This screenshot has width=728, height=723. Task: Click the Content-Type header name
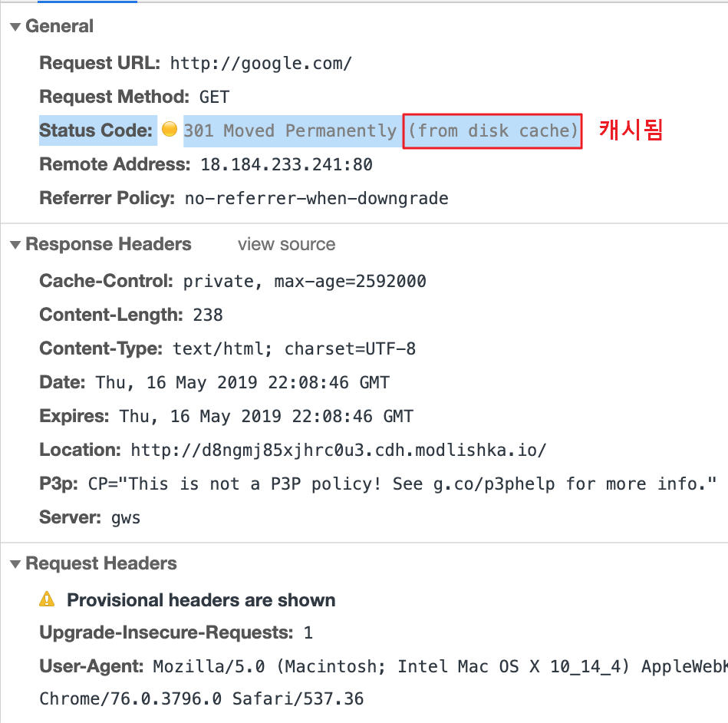101,349
